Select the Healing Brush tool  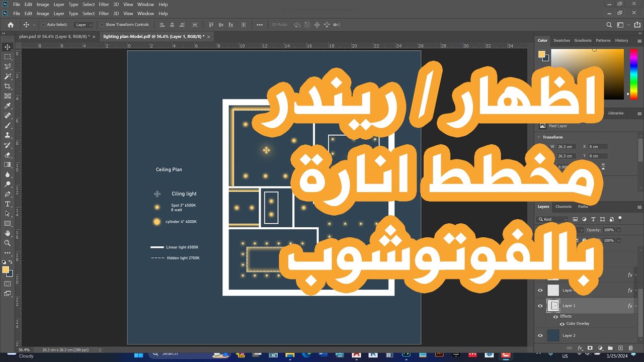coord(8,116)
